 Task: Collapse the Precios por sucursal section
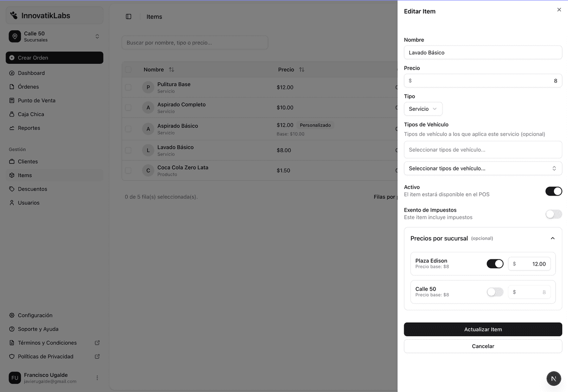552,239
